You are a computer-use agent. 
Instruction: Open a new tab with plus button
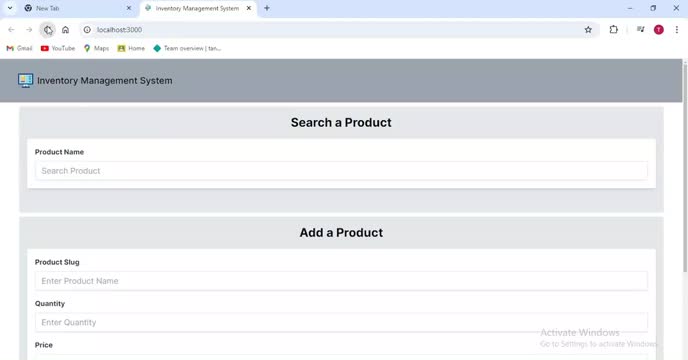tap(267, 8)
